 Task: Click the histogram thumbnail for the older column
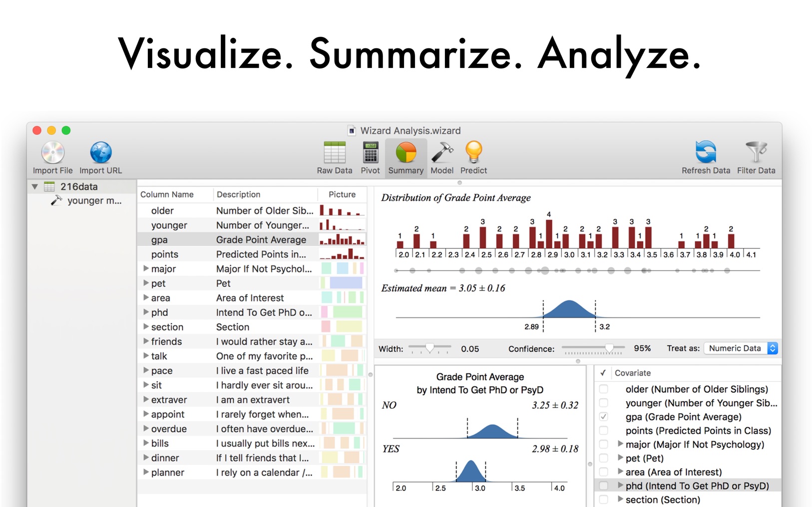point(342,210)
